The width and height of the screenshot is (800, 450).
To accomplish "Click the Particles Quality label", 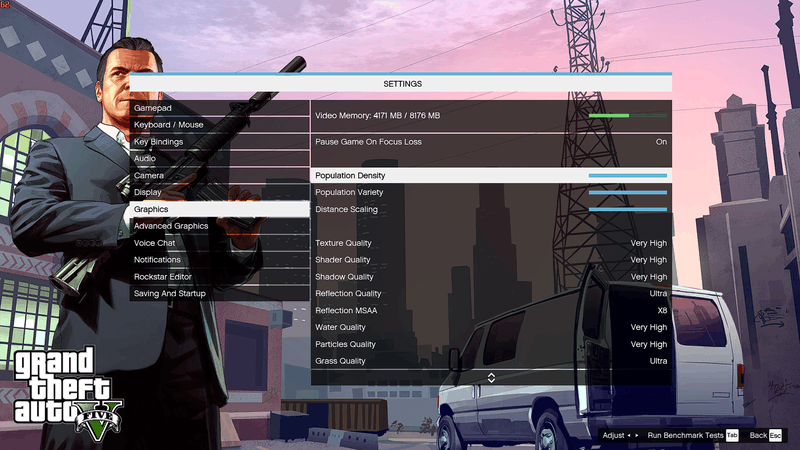I will pyautogui.click(x=345, y=344).
